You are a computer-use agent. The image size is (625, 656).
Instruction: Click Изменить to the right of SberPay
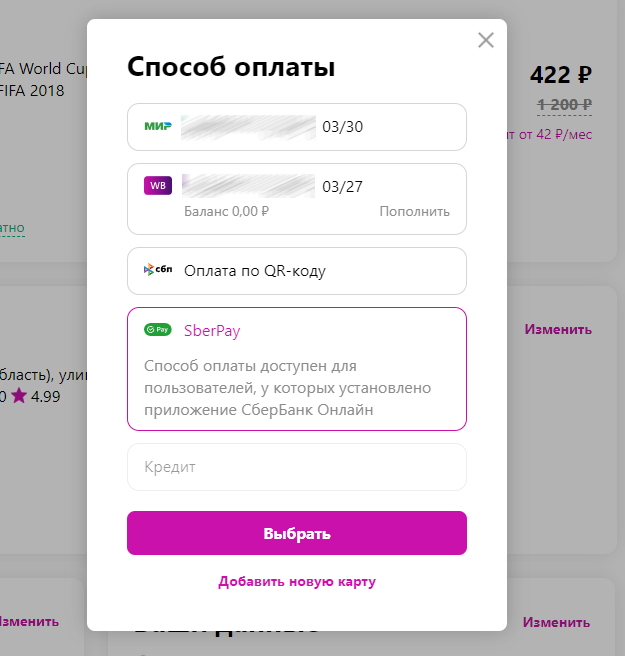click(557, 329)
